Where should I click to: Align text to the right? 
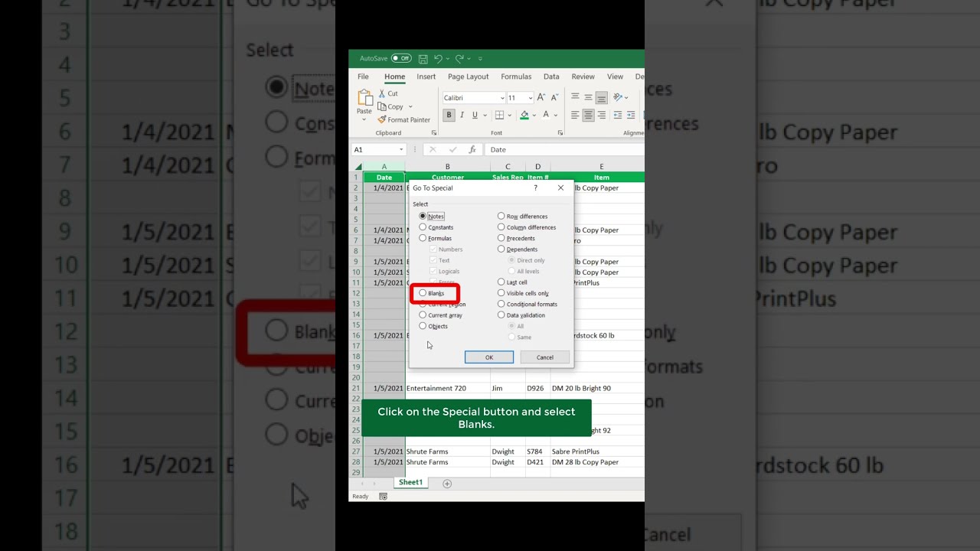[x=601, y=116]
